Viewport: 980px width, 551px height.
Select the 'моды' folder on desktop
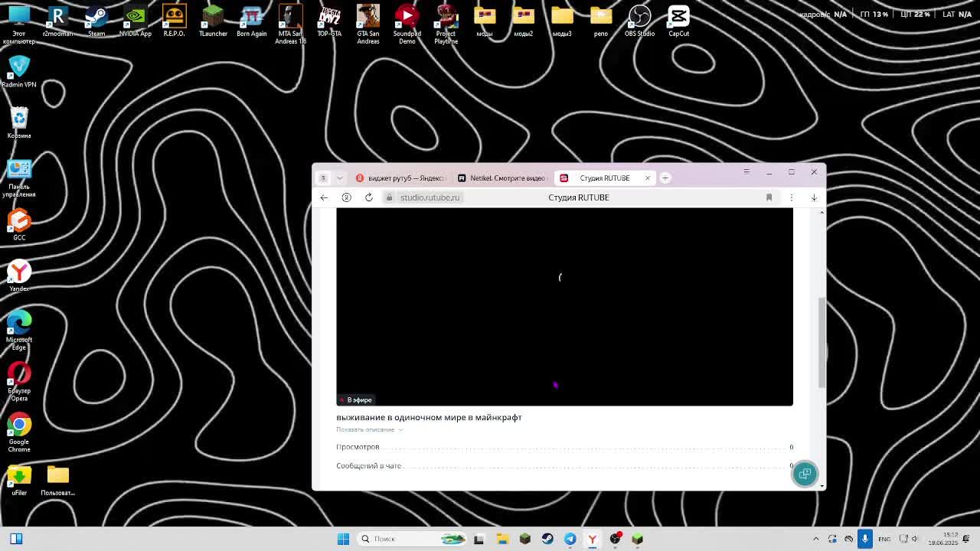pyautogui.click(x=485, y=21)
